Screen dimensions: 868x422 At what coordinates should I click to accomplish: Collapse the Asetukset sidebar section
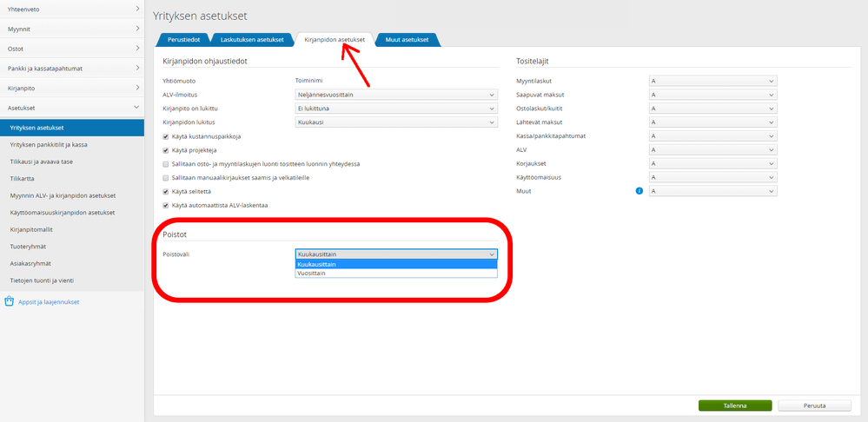click(x=72, y=108)
